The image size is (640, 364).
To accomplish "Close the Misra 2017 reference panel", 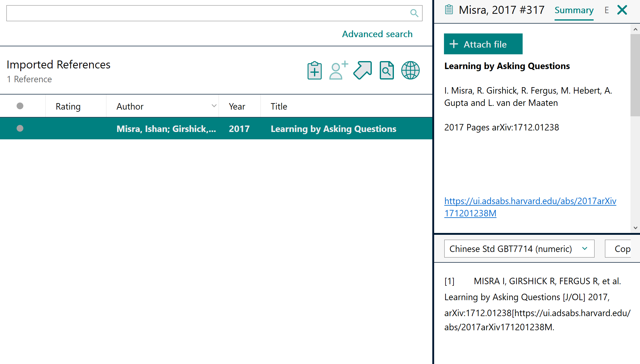I will click(x=622, y=10).
